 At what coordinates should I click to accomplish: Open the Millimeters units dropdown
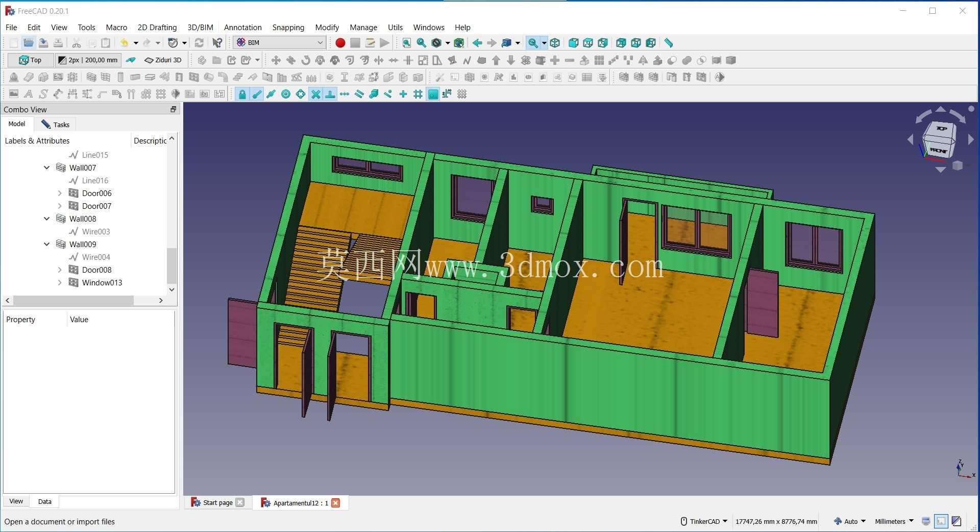[x=894, y=521]
